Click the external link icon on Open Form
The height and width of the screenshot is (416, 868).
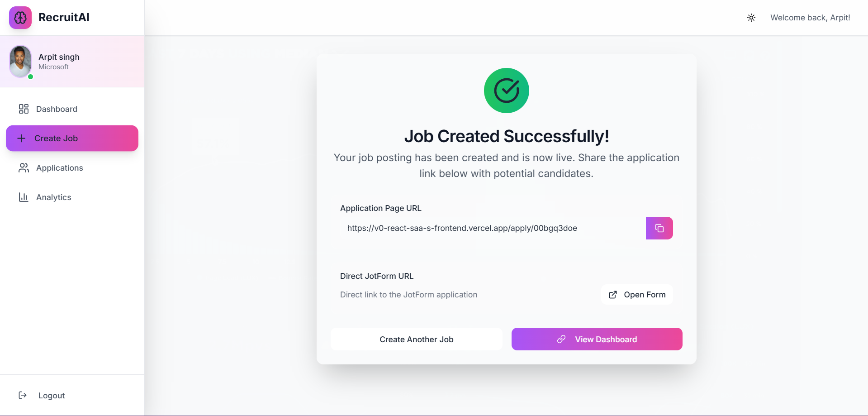tap(613, 295)
